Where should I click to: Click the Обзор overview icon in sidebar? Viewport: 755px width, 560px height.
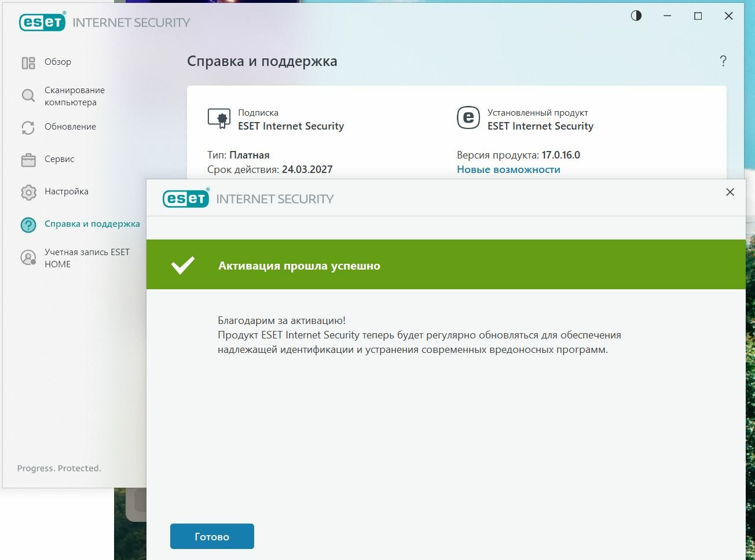click(28, 62)
